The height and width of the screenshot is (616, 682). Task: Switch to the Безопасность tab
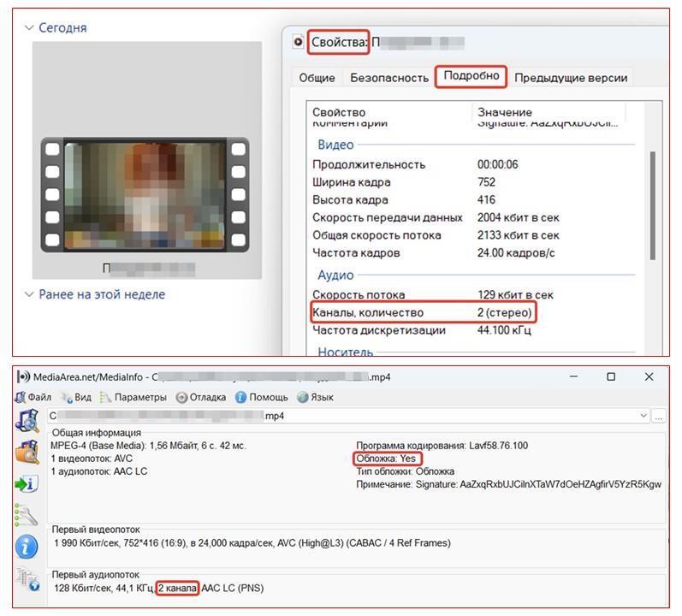pos(389,78)
